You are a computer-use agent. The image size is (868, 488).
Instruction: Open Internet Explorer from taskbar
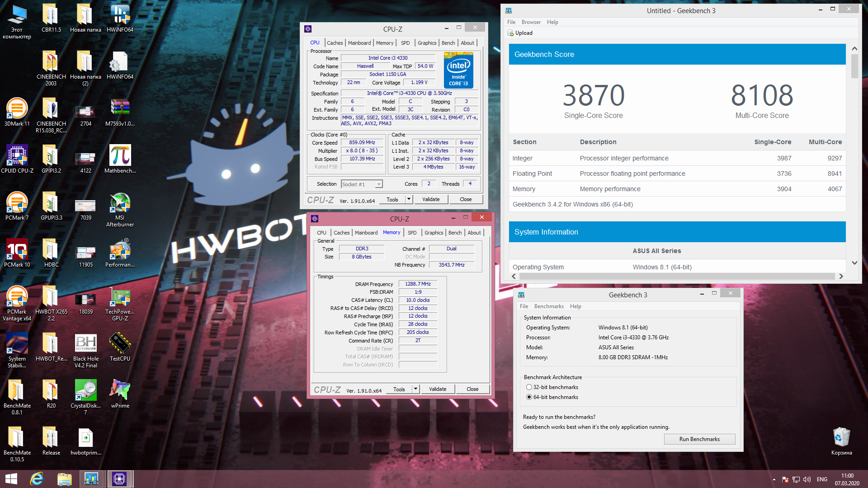coord(37,479)
